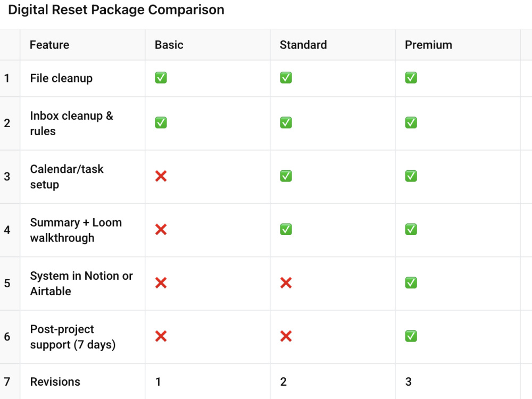This screenshot has width=532, height=399.
Task: Select the Standard column header
Action: (x=333, y=45)
